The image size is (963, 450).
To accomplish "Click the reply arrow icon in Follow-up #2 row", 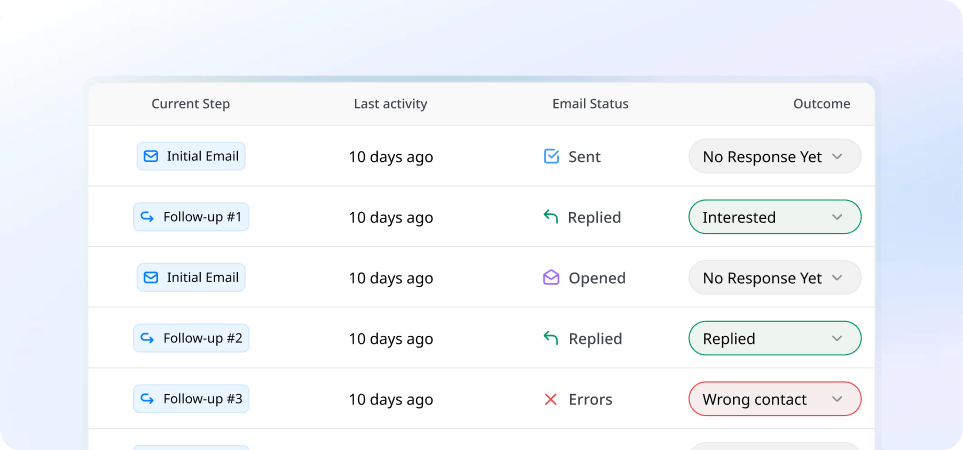I will (x=551, y=338).
